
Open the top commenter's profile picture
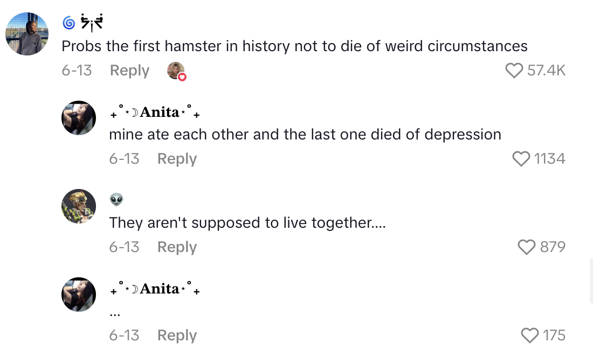click(27, 34)
